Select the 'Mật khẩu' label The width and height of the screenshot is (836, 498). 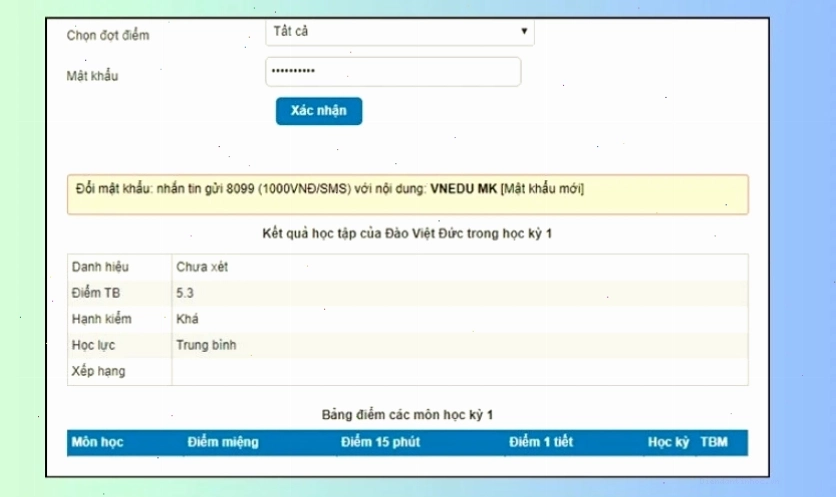92,76
